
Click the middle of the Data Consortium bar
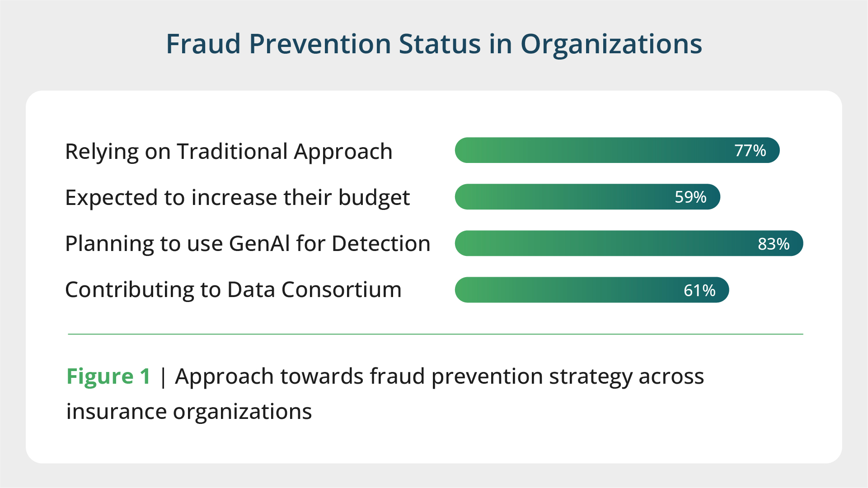(x=591, y=290)
